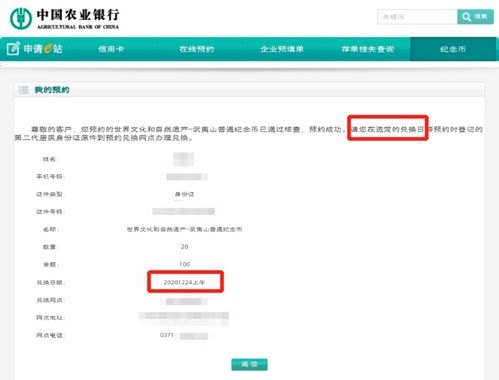Focus the keyword search input field
The image size is (499, 380).
[417, 17]
